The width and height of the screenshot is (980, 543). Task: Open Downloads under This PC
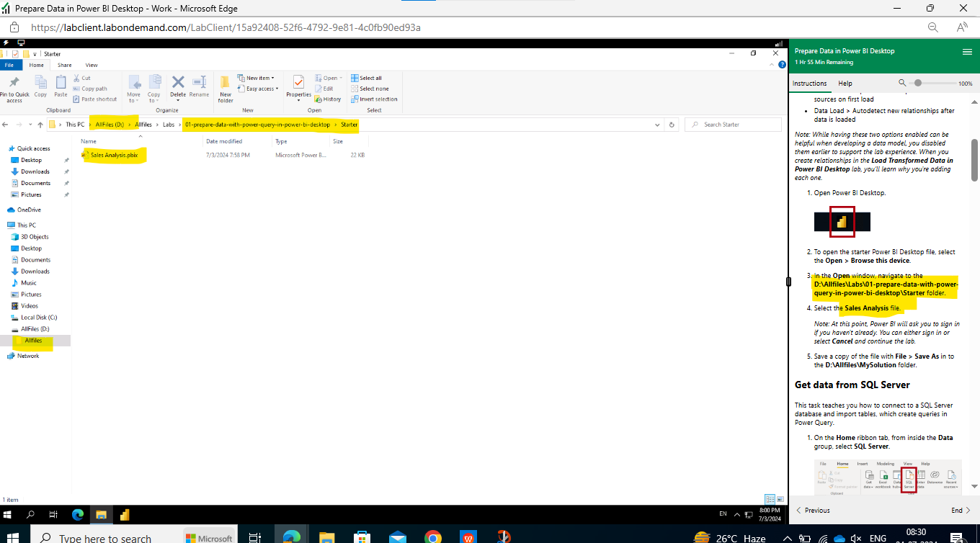coord(35,271)
